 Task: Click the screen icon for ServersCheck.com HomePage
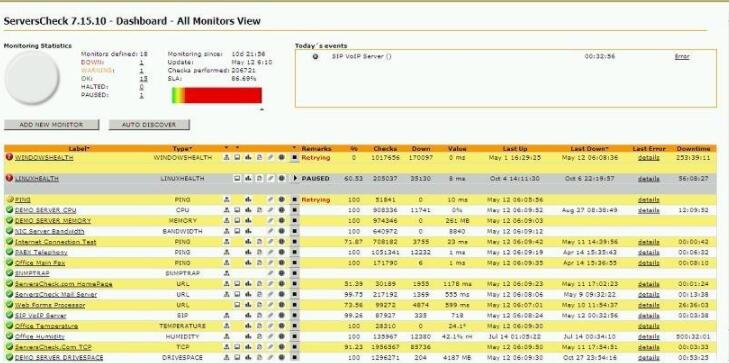[x=237, y=284]
